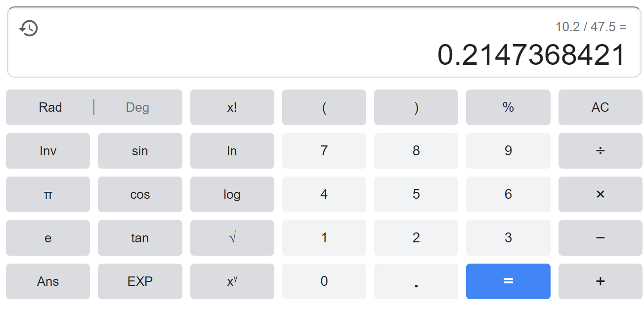This screenshot has width=644, height=318.
Task: Click the plus operator key
Action: pos(600,281)
